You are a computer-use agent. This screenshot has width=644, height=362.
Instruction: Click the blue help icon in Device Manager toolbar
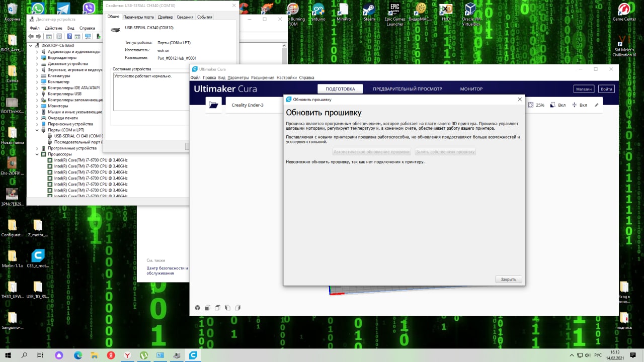point(68,36)
